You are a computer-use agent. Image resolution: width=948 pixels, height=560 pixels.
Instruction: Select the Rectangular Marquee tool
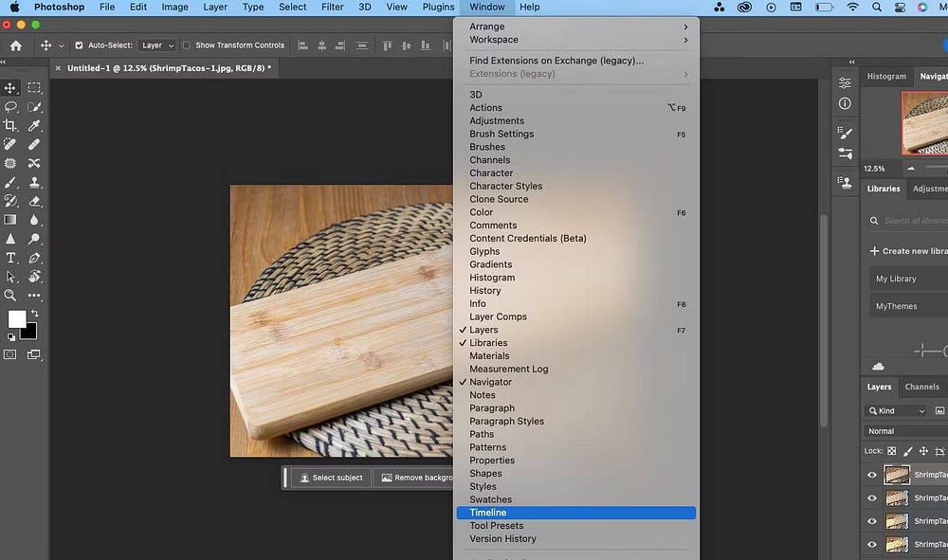tap(34, 87)
